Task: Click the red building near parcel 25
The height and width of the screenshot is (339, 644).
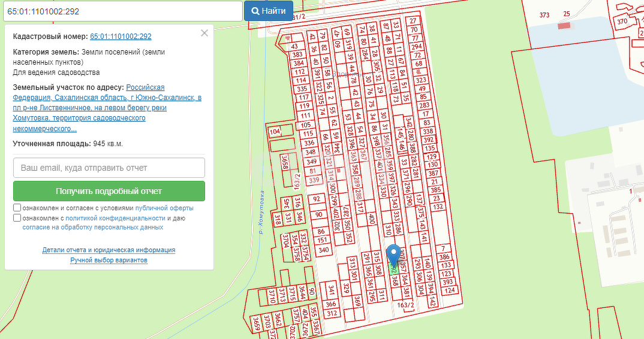Action: [564, 26]
